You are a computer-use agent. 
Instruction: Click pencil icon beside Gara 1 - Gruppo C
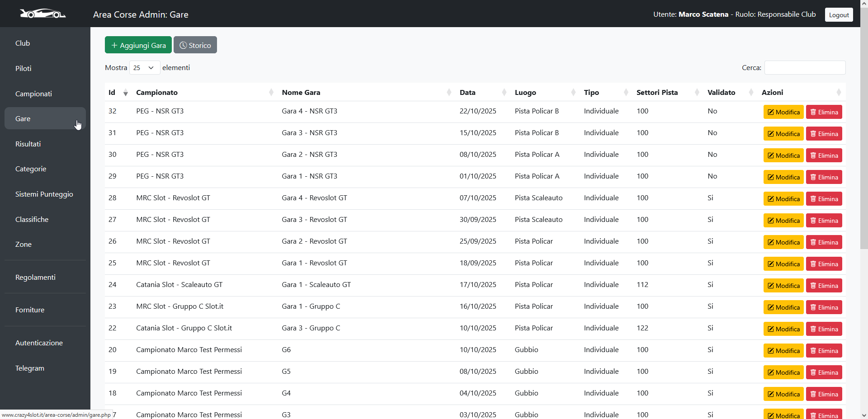coord(771,307)
